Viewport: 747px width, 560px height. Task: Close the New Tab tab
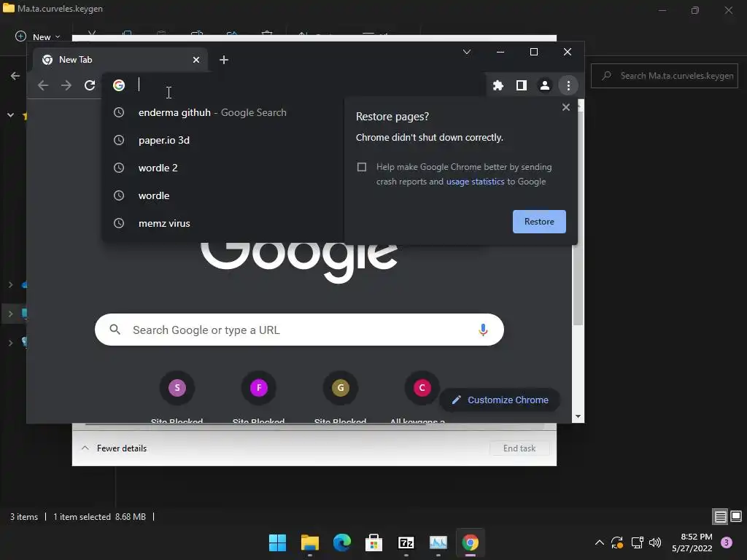(196, 60)
